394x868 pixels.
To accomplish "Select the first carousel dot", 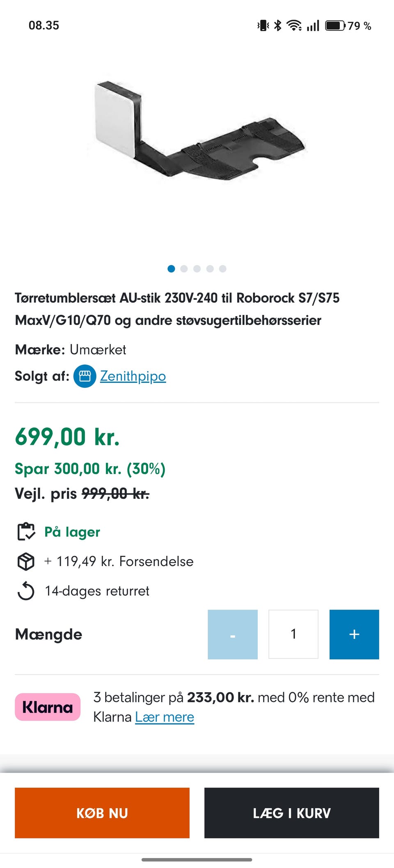I will 170,268.
